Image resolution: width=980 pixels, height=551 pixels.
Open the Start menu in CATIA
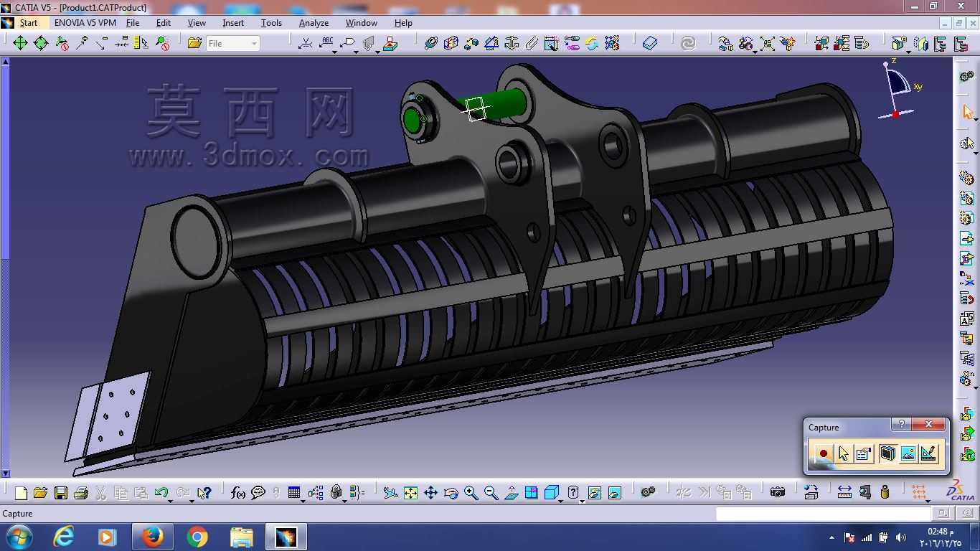[x=28, y=23]
